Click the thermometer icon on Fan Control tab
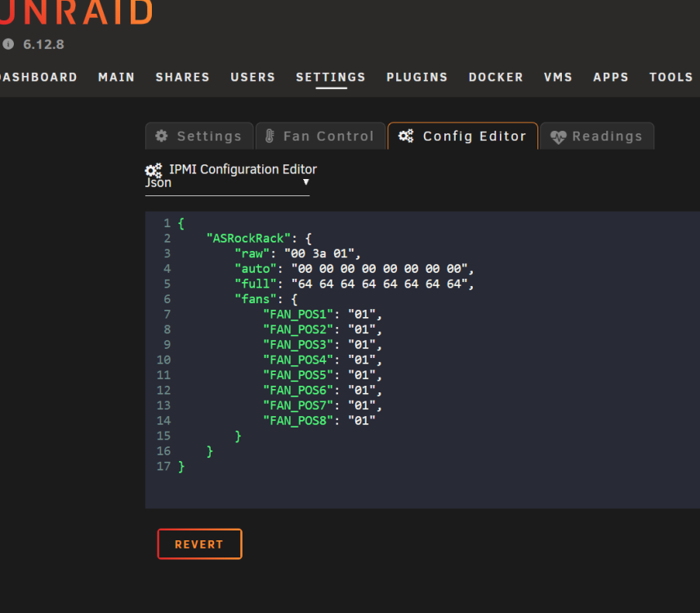The image size is (700, 613). click(270, 136)
